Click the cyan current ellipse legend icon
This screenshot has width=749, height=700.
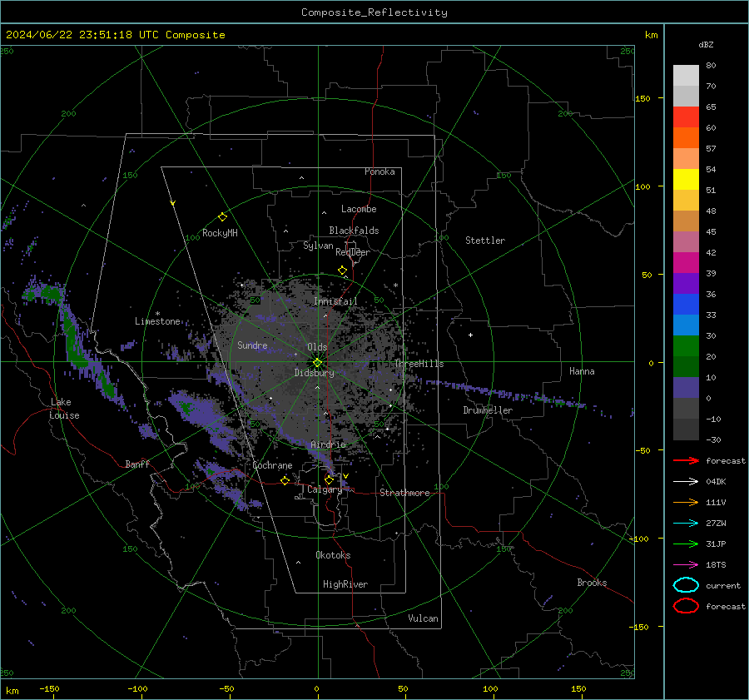pyautogui.click(x=686, y=585)
